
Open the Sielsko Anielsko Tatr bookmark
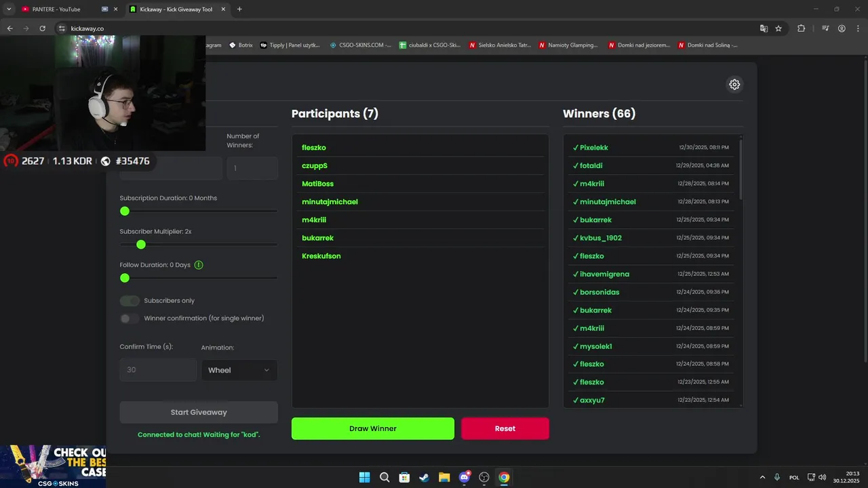pos(500,45)
